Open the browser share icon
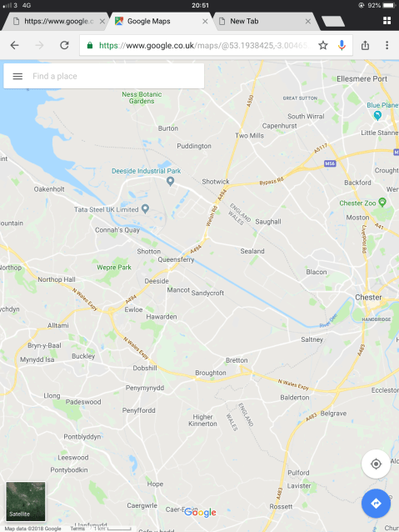Viewport: 399px width, 532px height. tap(365, 45)
